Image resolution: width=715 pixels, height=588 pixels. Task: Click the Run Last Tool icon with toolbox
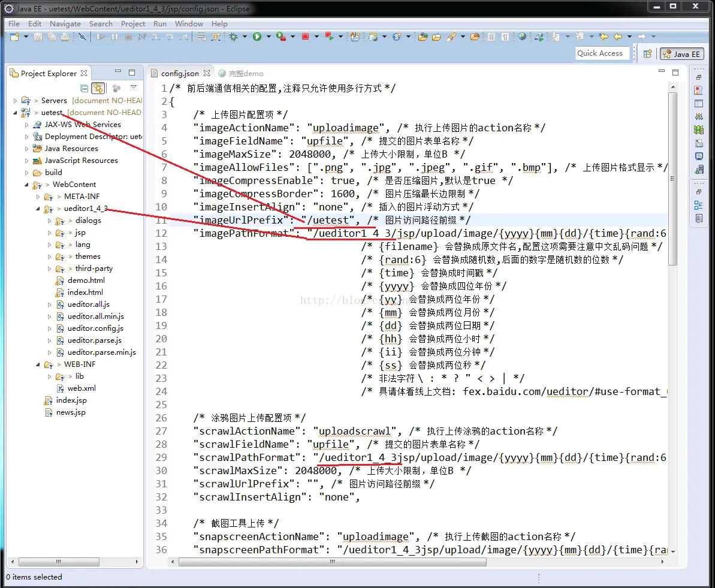(281, 37)
